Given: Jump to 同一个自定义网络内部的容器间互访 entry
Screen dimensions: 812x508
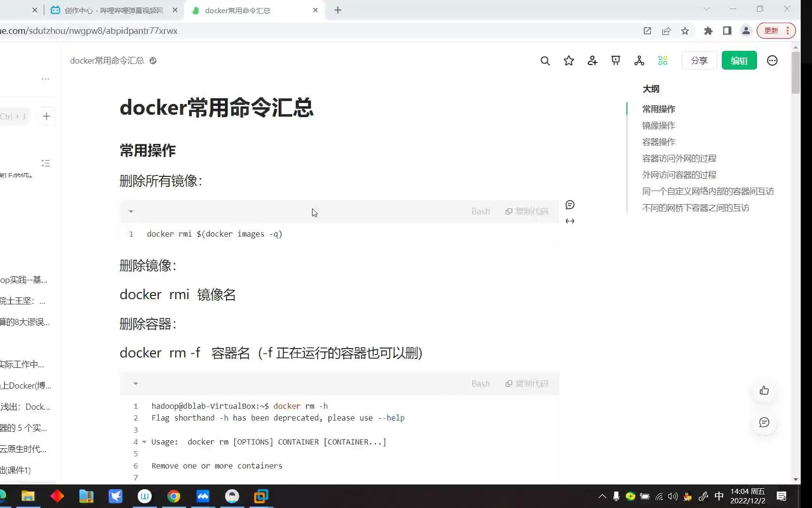Looking at the screenshot, I should click(x=708, y=191).
